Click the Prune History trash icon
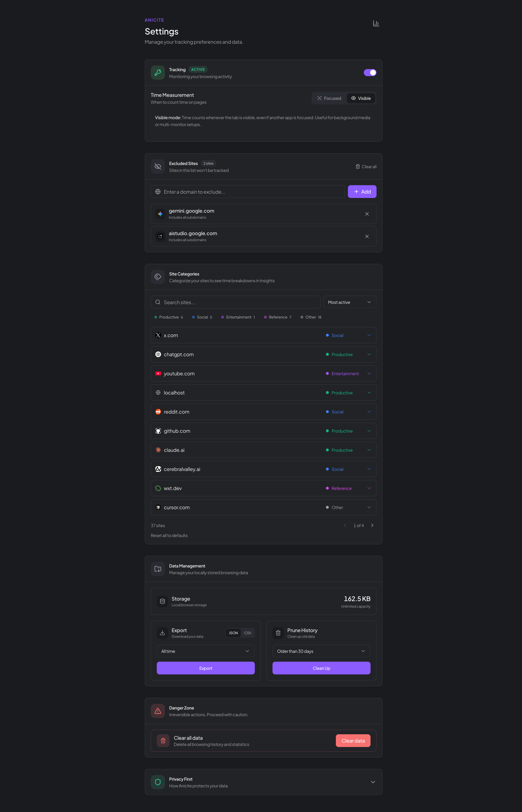 click(x=278, y=633)
